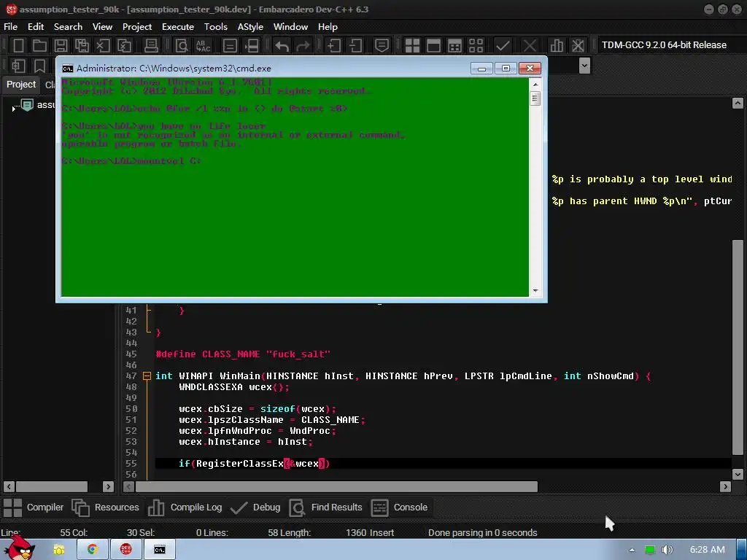Open the Search menu
Screen dimensions: 747x560
click(x=68, y=27)
